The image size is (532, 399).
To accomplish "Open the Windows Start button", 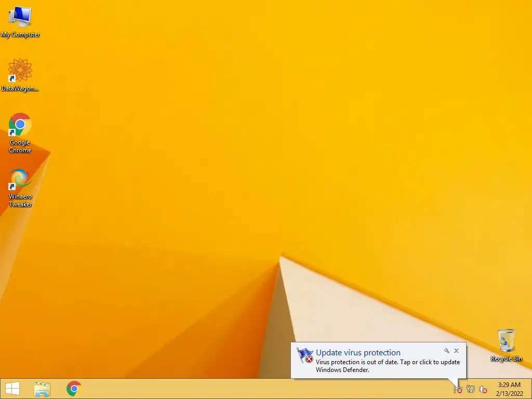I will (x=12, y=389).
